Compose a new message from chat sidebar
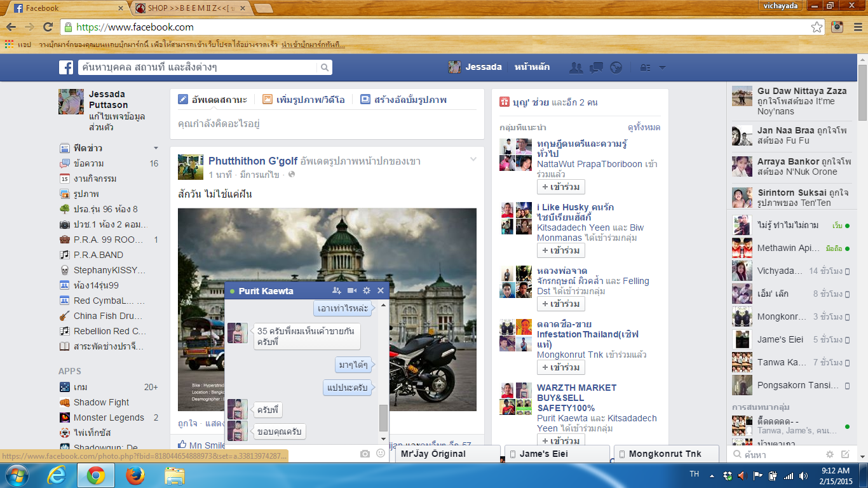 coord(845,454)
